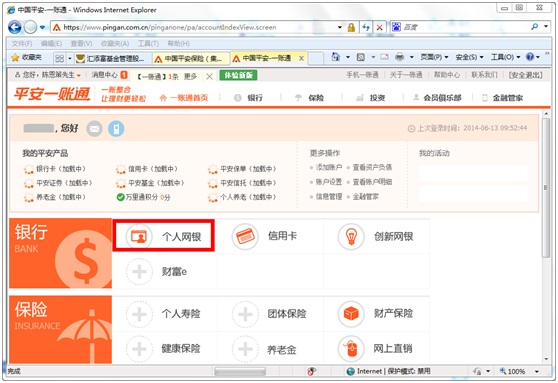The height and width of the screenshot is (383, 558).
Task: Expand the address bar history dropdown
Action: click(340, 27)
